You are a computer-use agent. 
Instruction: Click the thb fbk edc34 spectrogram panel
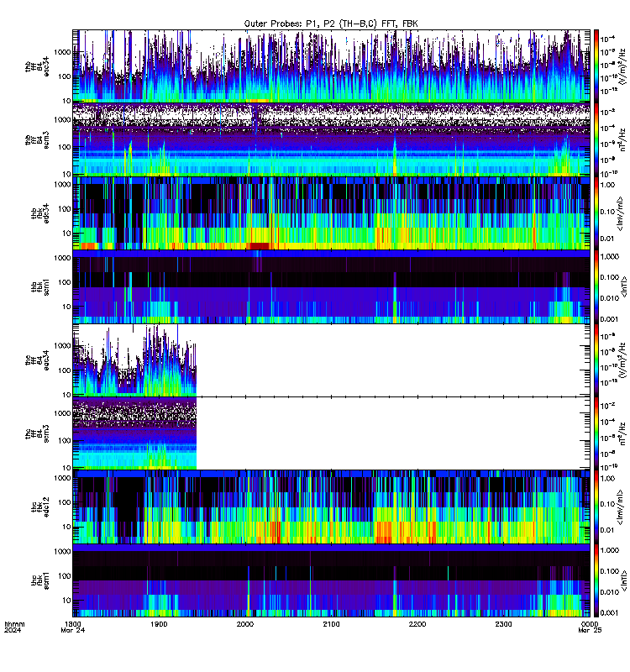[x=331, y=213]
